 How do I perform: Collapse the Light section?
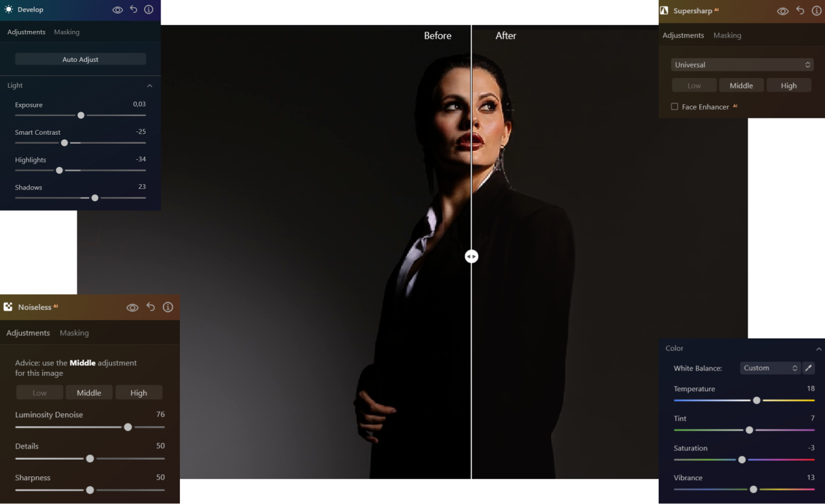point(150,86)
